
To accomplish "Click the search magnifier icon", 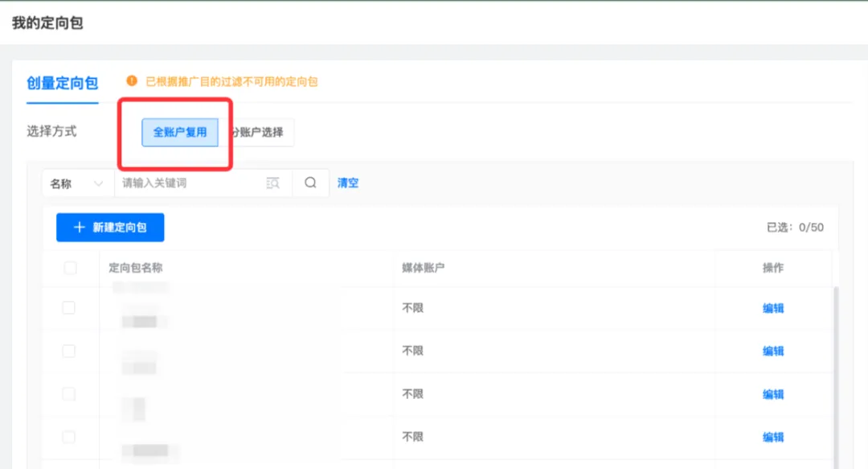I will [310, 183].
